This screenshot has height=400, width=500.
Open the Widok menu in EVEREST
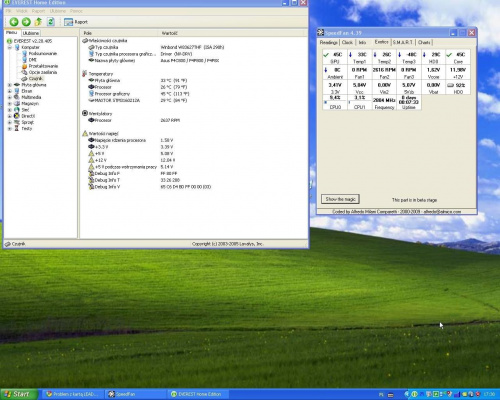pyautogui.click(x=22, y=11)
